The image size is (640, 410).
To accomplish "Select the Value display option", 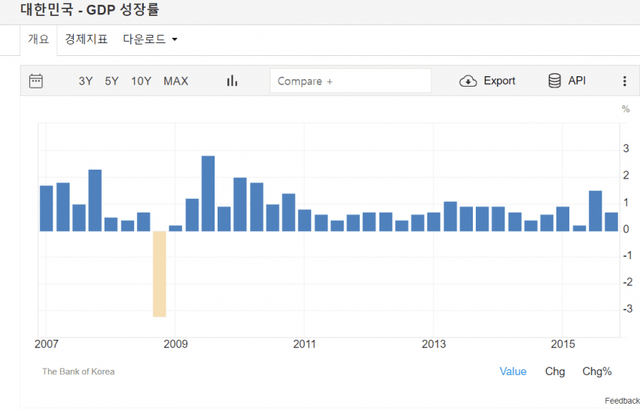I will pyautogui.click(x=513, y=371).
